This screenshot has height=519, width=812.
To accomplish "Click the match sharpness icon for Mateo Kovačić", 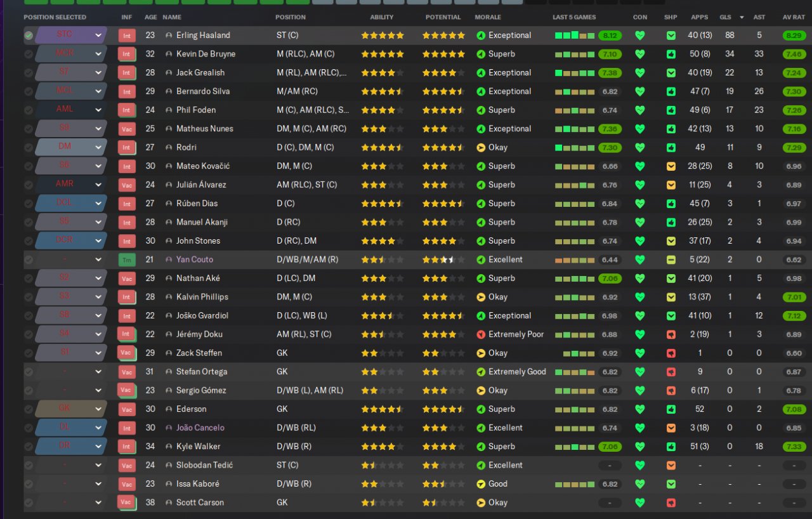I will (671, 166).
